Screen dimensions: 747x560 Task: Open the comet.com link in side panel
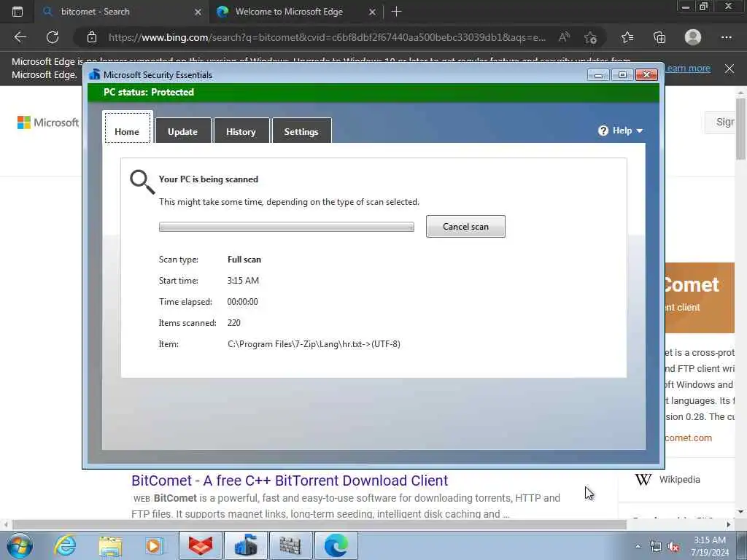coord(689,438)
